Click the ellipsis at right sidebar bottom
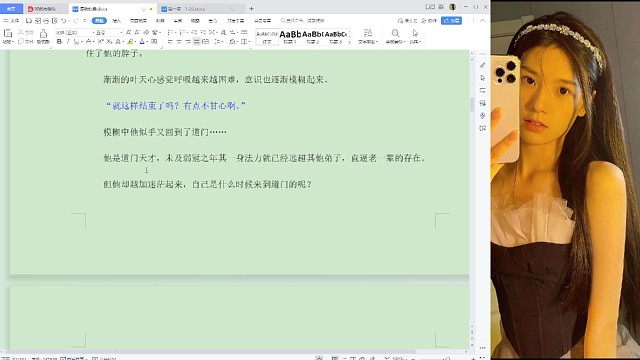The height and width of the screenshot is (360, 640). (x=482, y=348)
